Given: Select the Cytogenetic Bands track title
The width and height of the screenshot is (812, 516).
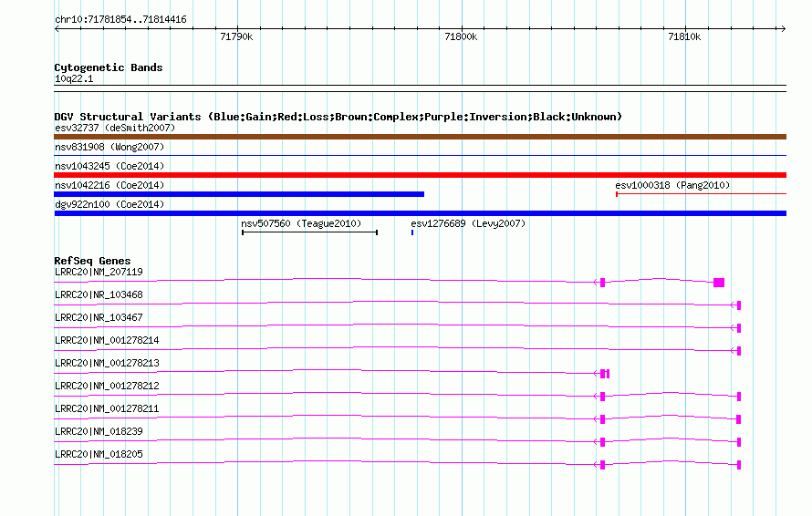Looking at the screenshot, I should (x=109, y=67).
